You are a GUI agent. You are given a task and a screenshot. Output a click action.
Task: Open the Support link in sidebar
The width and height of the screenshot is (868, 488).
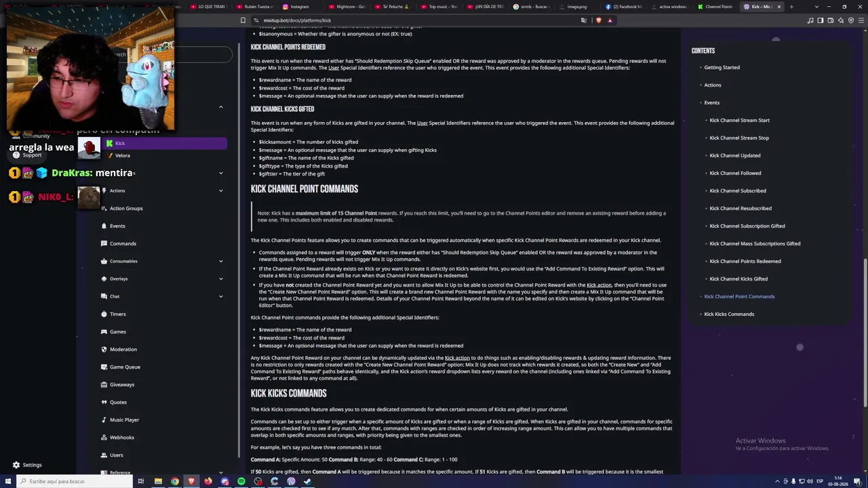tap(27, 155)
